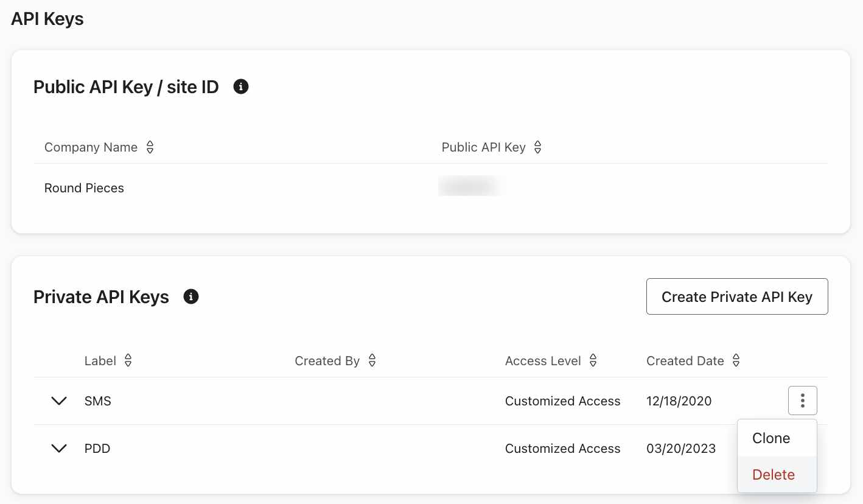Sort the table by Company Name
Screen dimensions: 863x504
click(x=150, y=147)
